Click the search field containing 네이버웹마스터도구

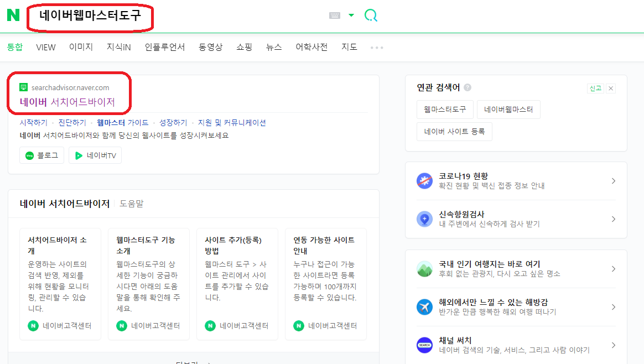(x=90, y=15)
